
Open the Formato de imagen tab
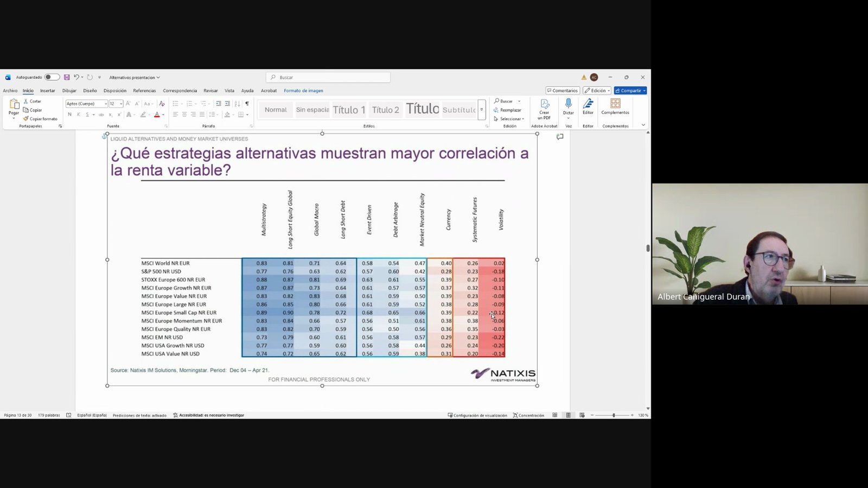303,91
